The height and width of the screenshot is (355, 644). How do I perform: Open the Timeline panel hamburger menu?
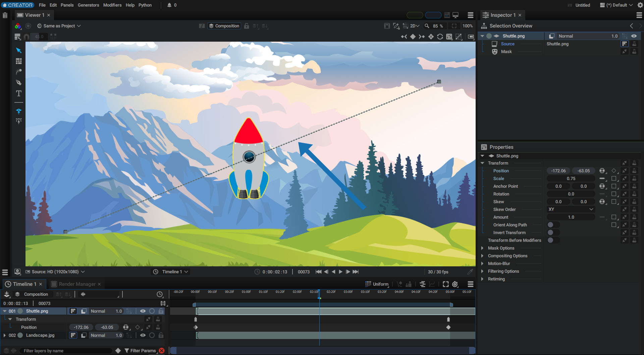point(471,284)
